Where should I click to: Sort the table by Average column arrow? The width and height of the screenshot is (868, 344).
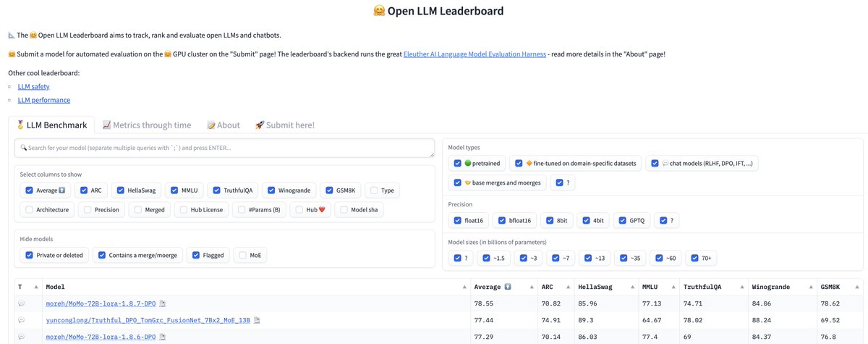533,287
